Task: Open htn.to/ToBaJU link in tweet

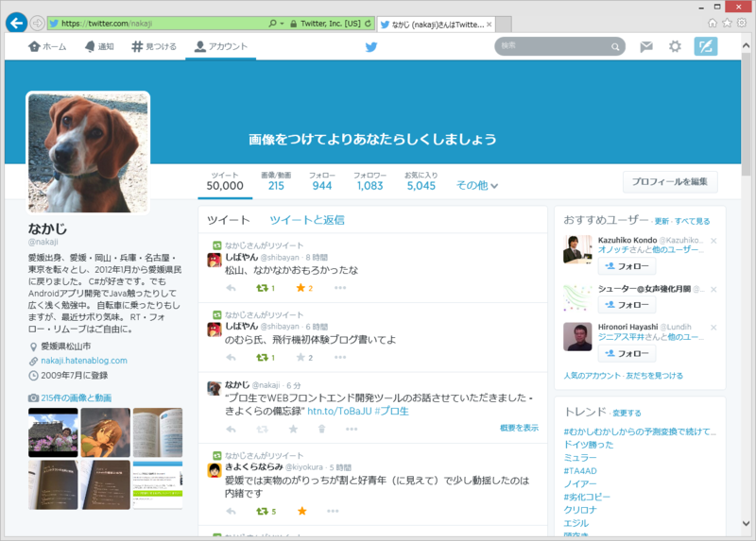Action: click(339, 411)
